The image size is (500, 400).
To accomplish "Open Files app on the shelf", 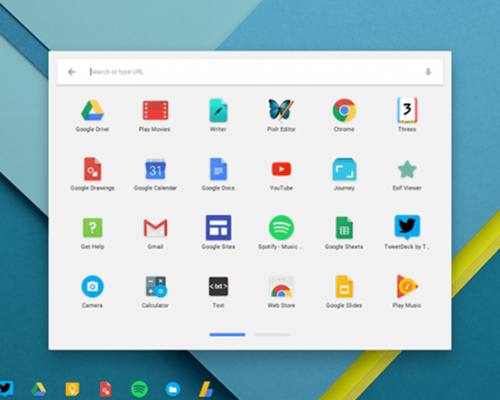I will tap(173, 389).
